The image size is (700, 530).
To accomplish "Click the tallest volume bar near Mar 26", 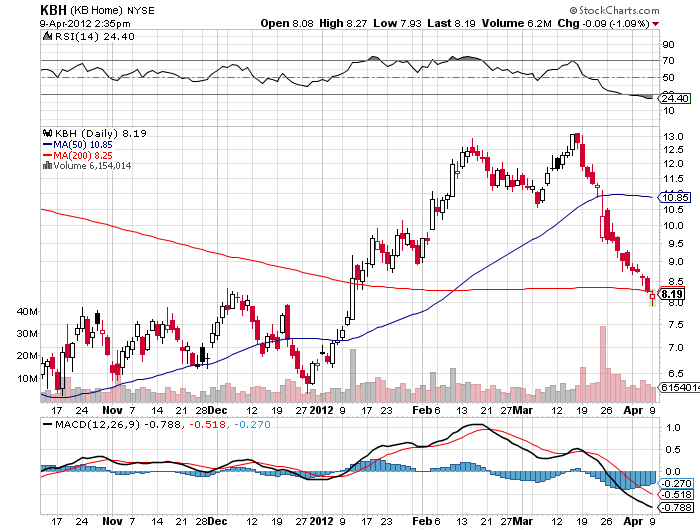I will tap(603, 364).
